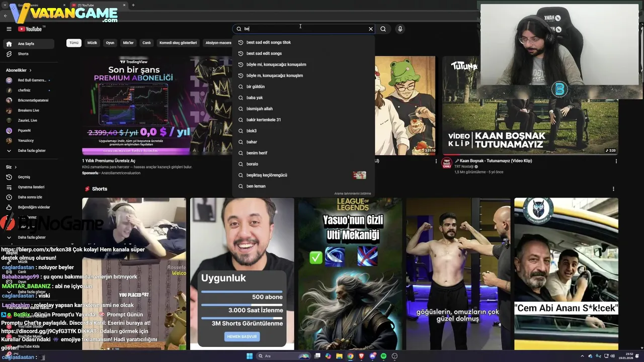Go to Ana Sayfa in the sidebar
Screen dimensions: 644x362
click(x=29, y=44)
